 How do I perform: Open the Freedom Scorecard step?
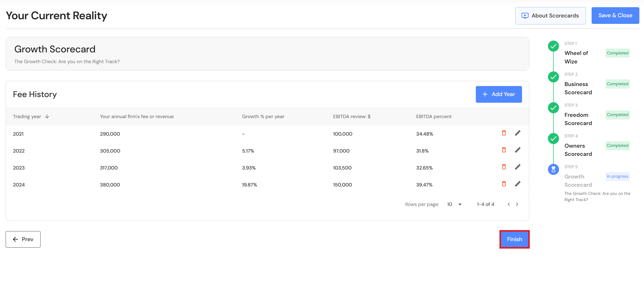tap(578, 119)
